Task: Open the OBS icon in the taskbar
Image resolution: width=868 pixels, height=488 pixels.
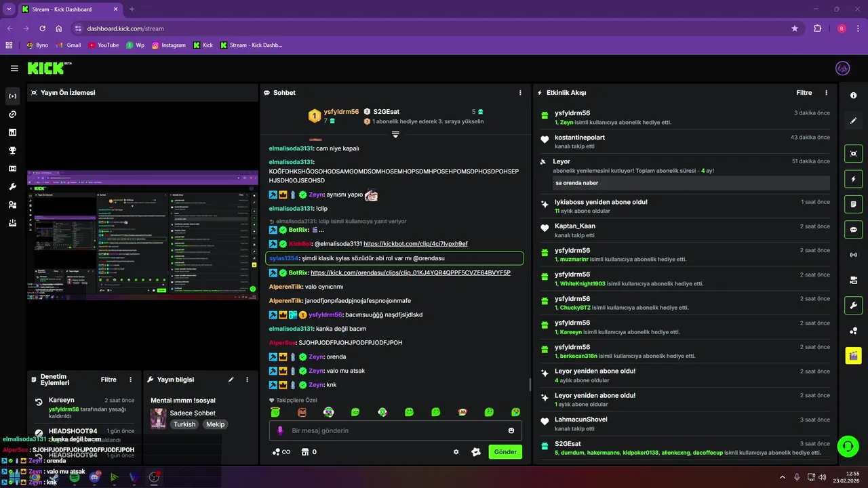Action: [x=154, y=477]
